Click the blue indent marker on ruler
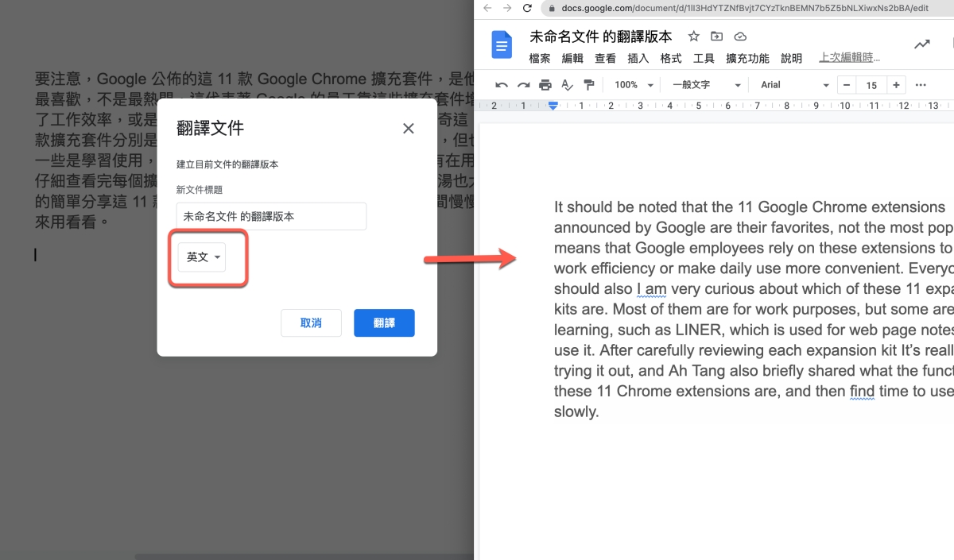This screenshot has width=954, height=560. coord(553,106)
